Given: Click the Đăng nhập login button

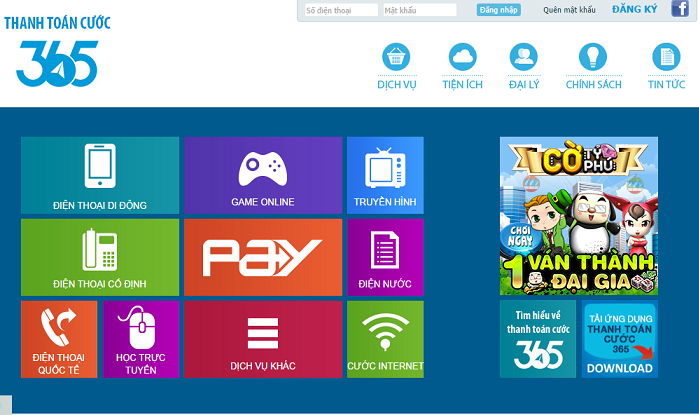Looking at the screenshot, I should coord(498,10).
